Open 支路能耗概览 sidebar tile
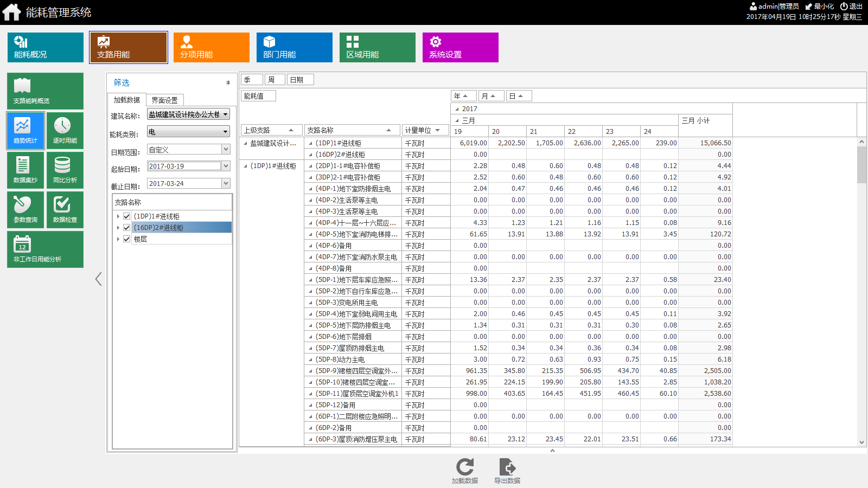868x488 pixels. click(x=46, y=91)
